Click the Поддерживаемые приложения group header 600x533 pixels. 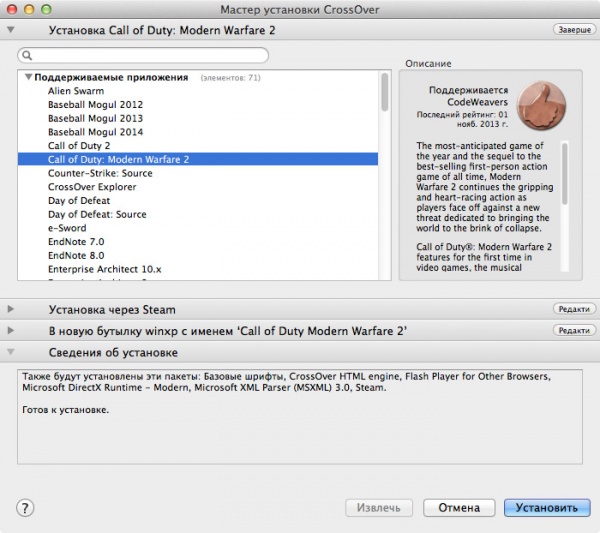tap(111, 77)
